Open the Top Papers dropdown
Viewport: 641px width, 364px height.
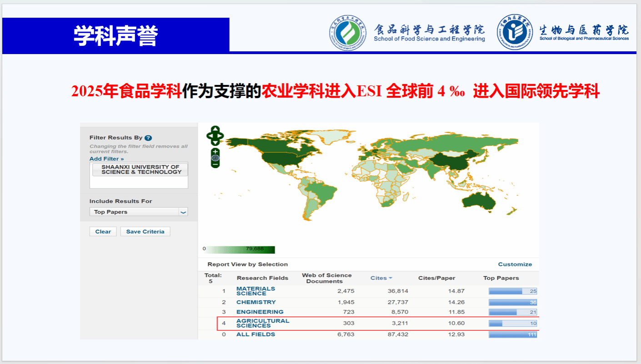click(183, 212)
